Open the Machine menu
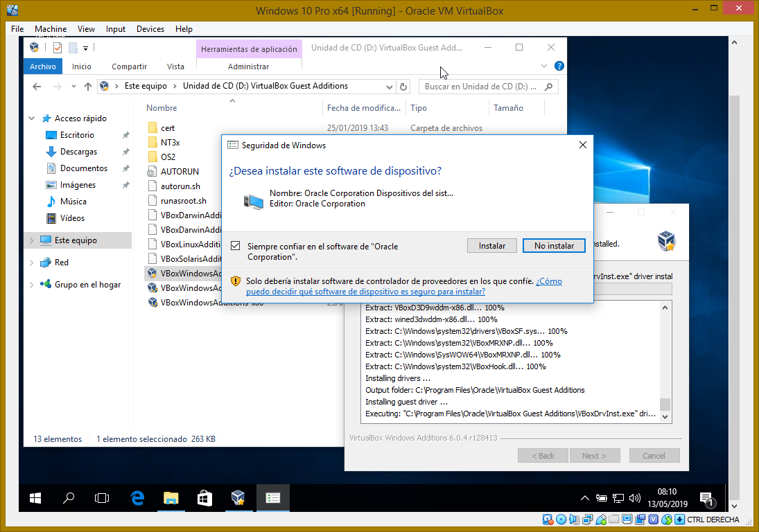Viewport: 759px width, 532px height. [51, 29]
